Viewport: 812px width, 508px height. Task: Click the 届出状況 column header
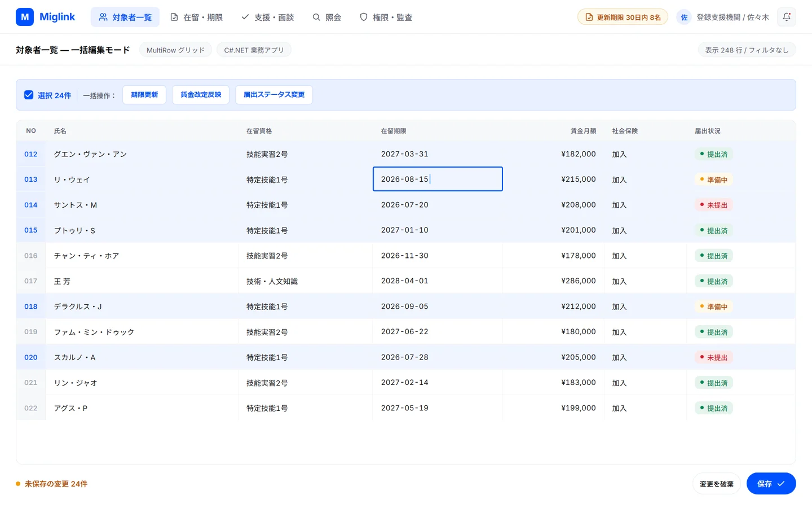[x=708, y=131]
